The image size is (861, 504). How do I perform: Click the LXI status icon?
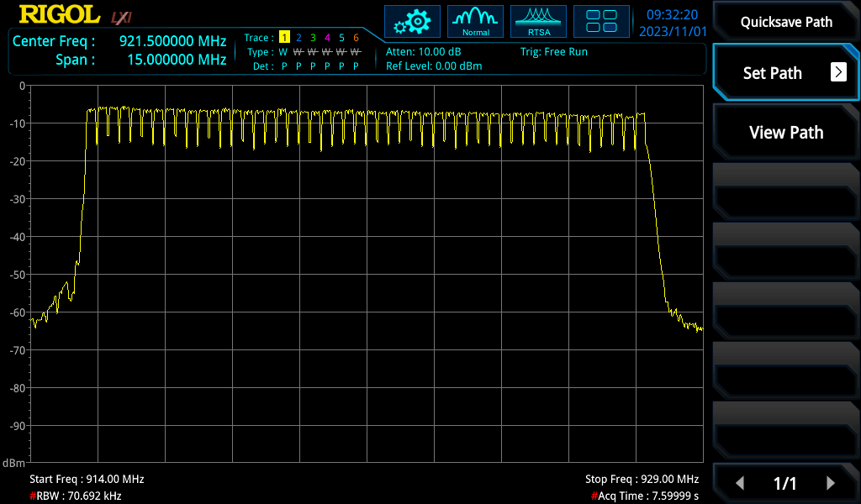pyautogui.click(x=122, y=16)
